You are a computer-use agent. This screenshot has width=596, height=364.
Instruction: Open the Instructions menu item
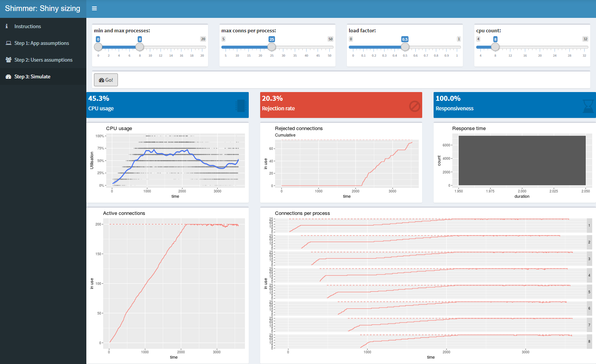[x=27, y=26]
